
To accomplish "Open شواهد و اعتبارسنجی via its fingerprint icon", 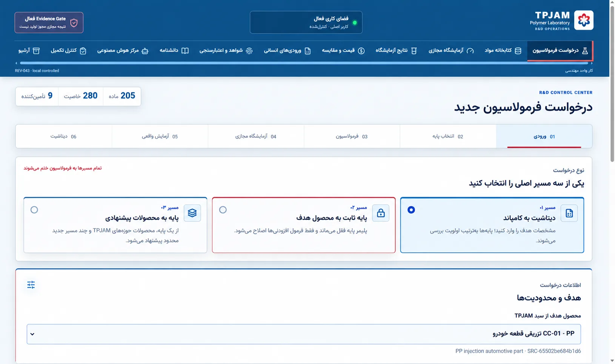I will pos(249,51).
